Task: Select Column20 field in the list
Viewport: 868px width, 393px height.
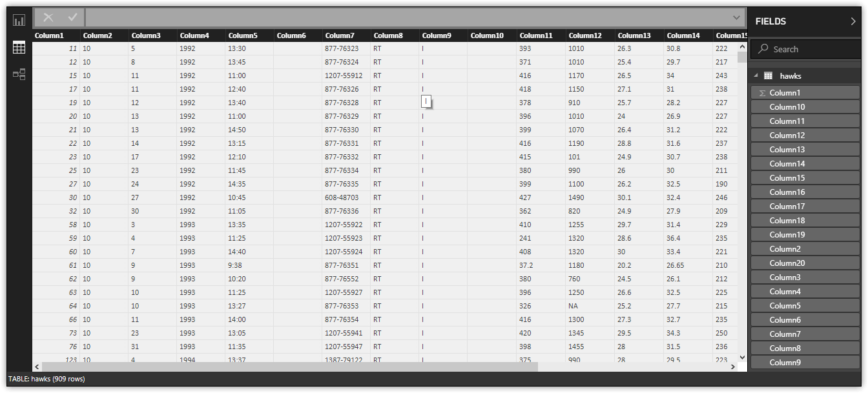Action: (805, 263)
